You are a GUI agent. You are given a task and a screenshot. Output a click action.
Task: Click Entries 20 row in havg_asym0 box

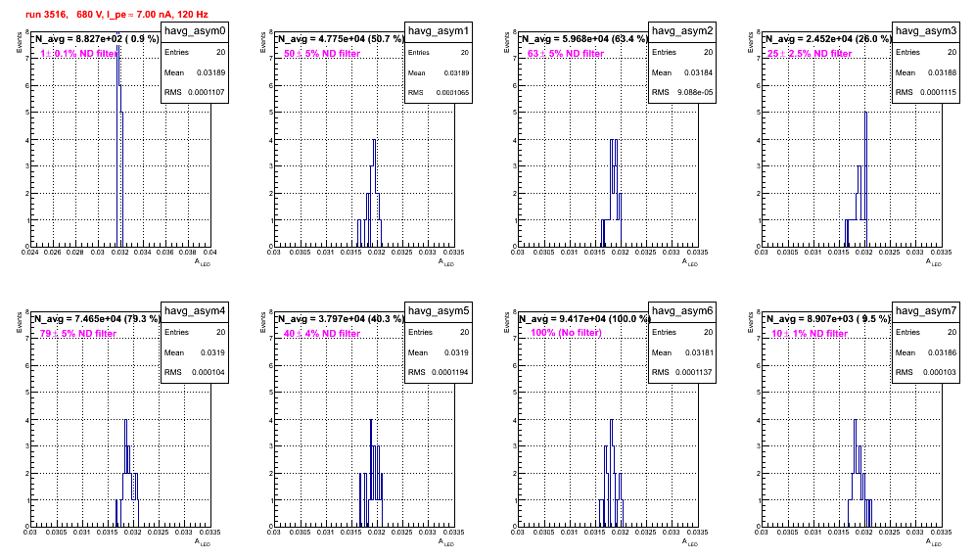pyautogui.click(x=195, y=52)
